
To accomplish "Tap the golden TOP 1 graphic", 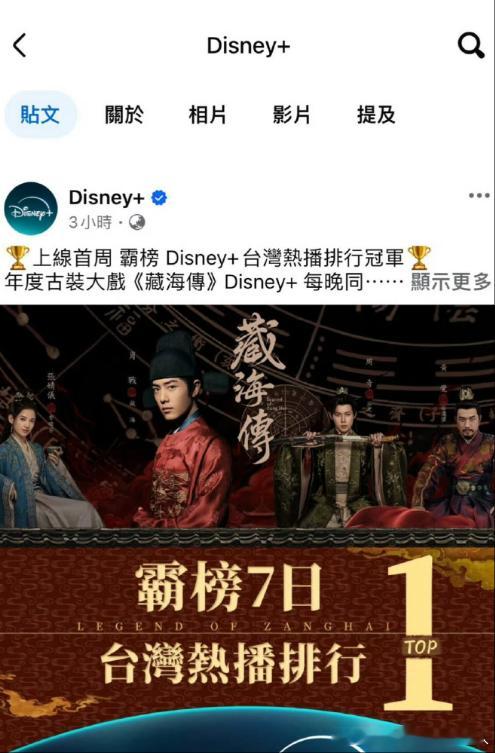I will [x=418, y=634].
